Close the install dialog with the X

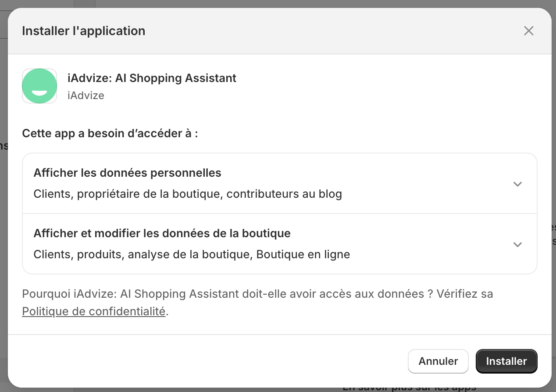click(528, 31)
